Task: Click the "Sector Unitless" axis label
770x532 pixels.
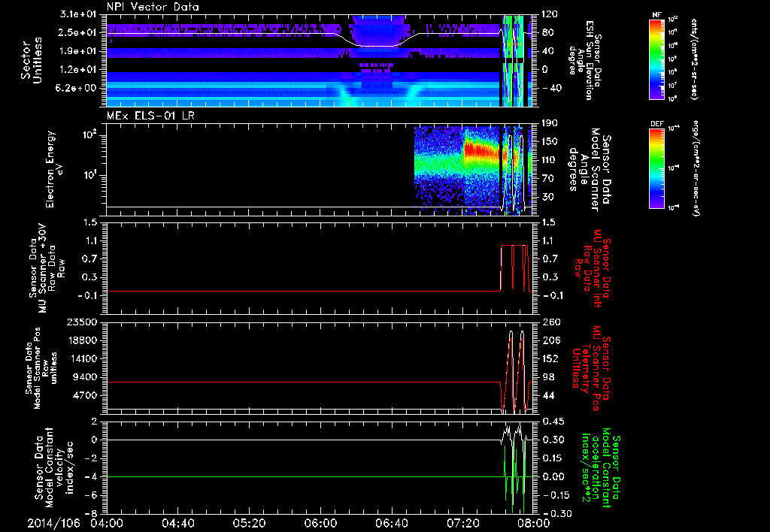Action: (x=31, y=60)
